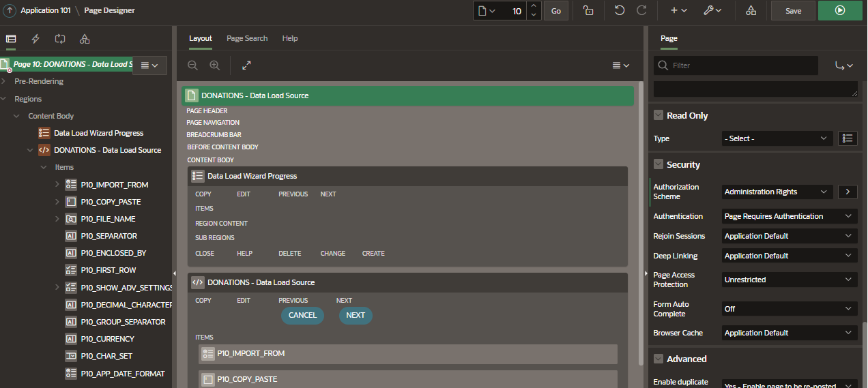Select the Processing tab icon
The image size is (868, 388).
pyautogui.click(x=60, y=39)
